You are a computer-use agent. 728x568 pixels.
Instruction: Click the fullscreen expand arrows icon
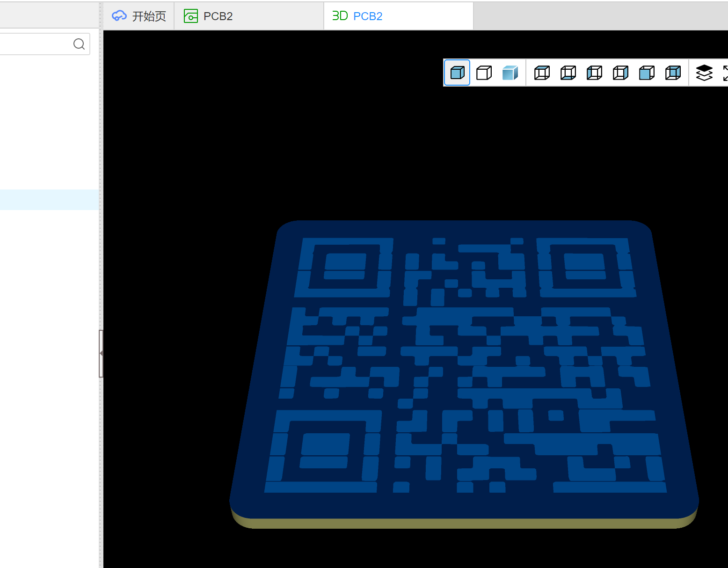coord(725,73)
